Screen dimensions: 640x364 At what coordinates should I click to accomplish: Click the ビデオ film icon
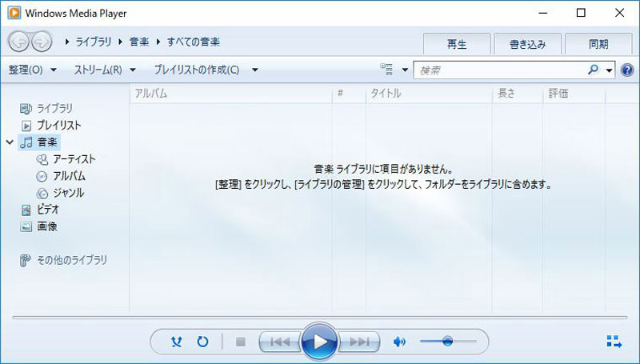26,210
